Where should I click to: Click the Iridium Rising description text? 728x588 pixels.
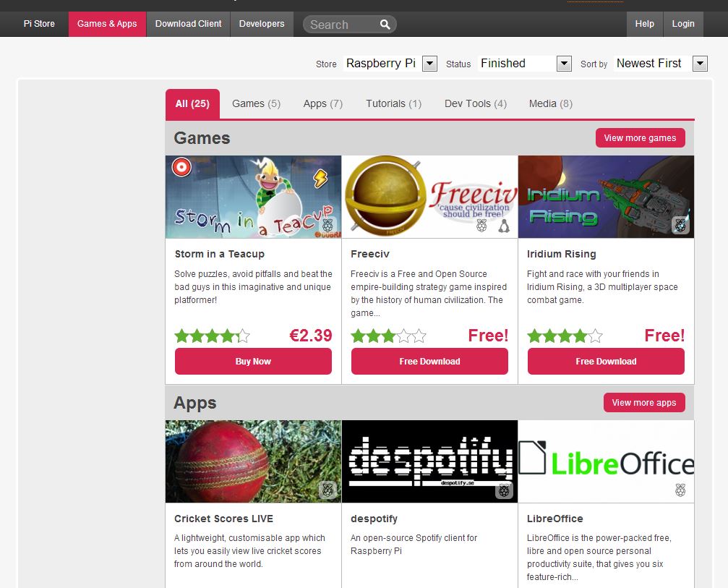(x=603, y=287)
